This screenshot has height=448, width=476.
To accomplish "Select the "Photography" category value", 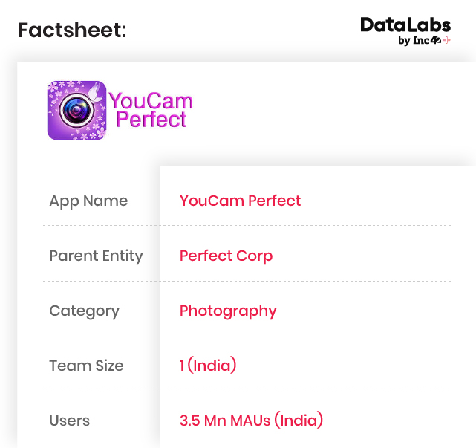I will point(228,311).
